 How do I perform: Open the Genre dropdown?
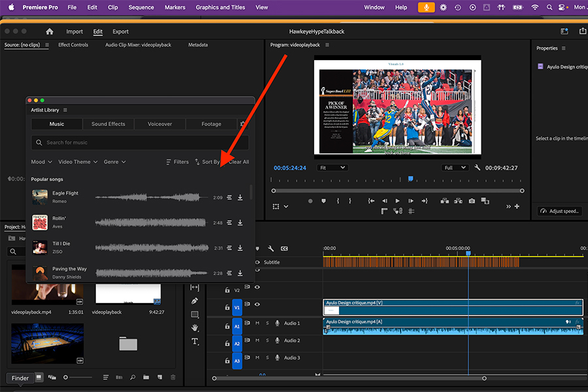pos(115,161)
